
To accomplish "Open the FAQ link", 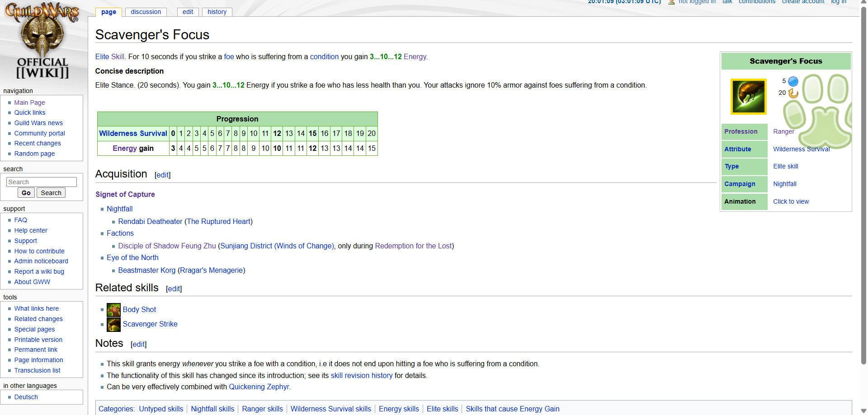I will pyautogui.click(x=20, y=220).
